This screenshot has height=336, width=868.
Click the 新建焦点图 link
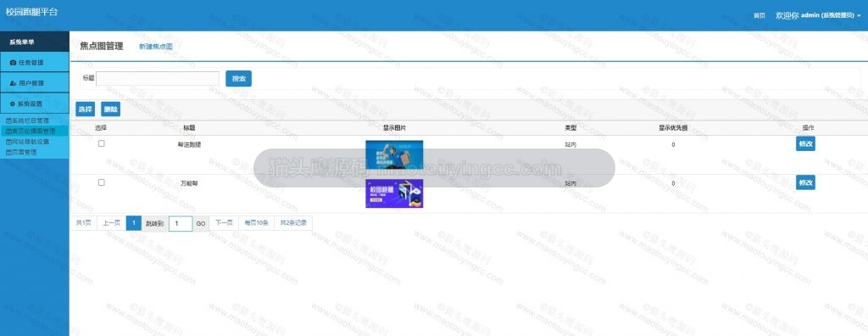click(x=156, y=47)
